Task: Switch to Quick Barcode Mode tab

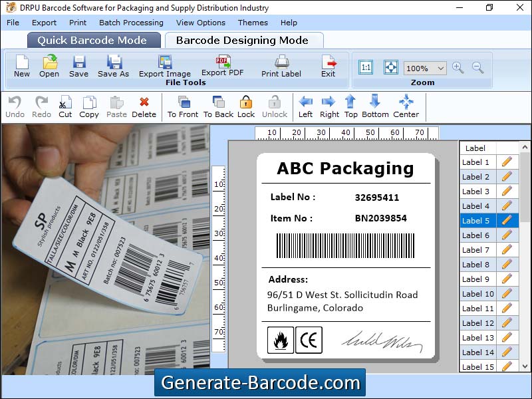Action: point(93,40)
